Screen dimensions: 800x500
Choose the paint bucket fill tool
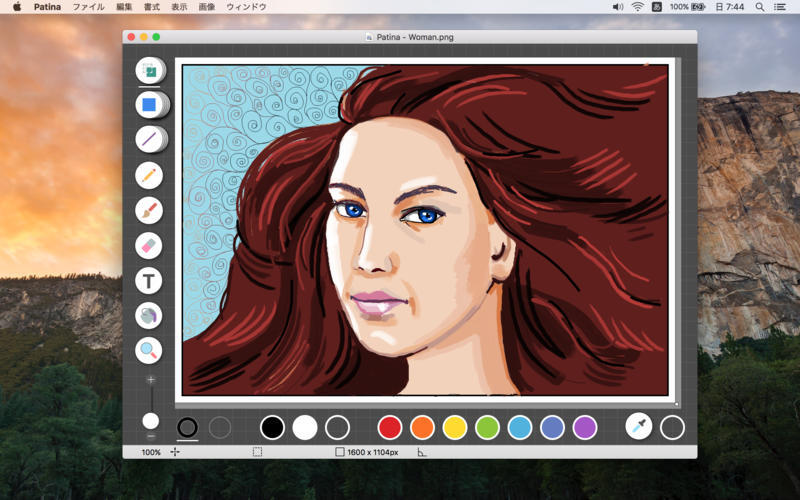click(x=149, y=315)
